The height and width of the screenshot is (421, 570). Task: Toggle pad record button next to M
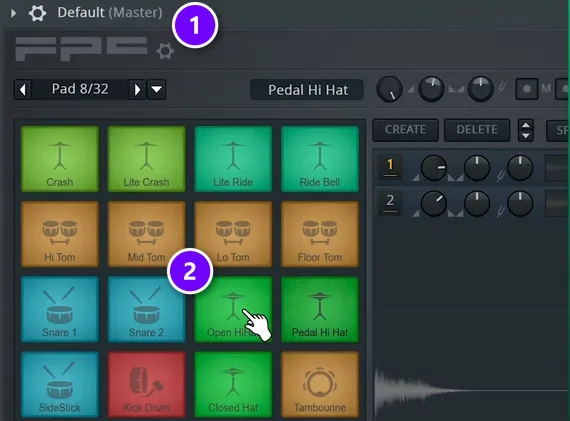[527, 89]
